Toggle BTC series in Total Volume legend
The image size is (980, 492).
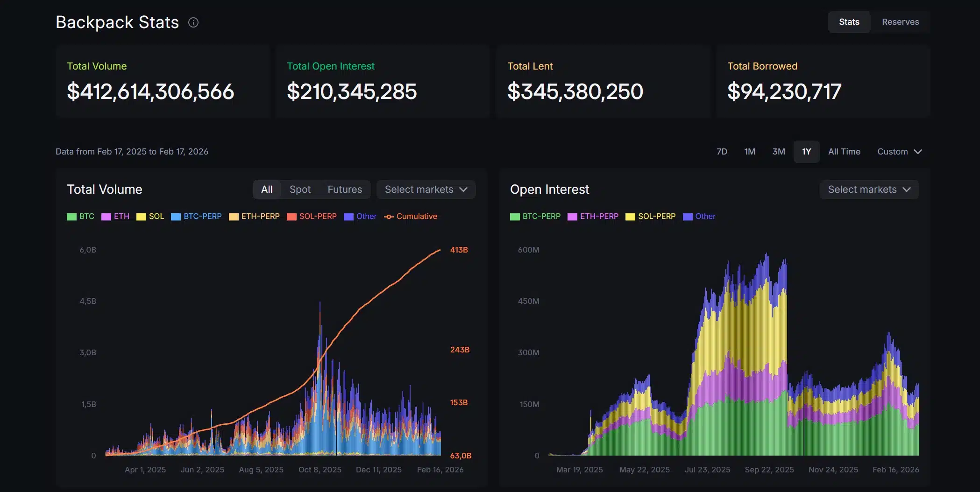point(81,217)
